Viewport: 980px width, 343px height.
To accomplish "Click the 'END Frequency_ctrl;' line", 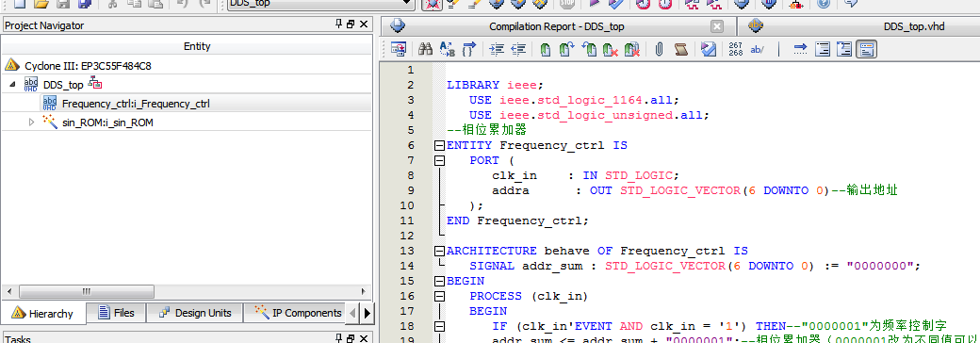I will (x=517, y=220).
